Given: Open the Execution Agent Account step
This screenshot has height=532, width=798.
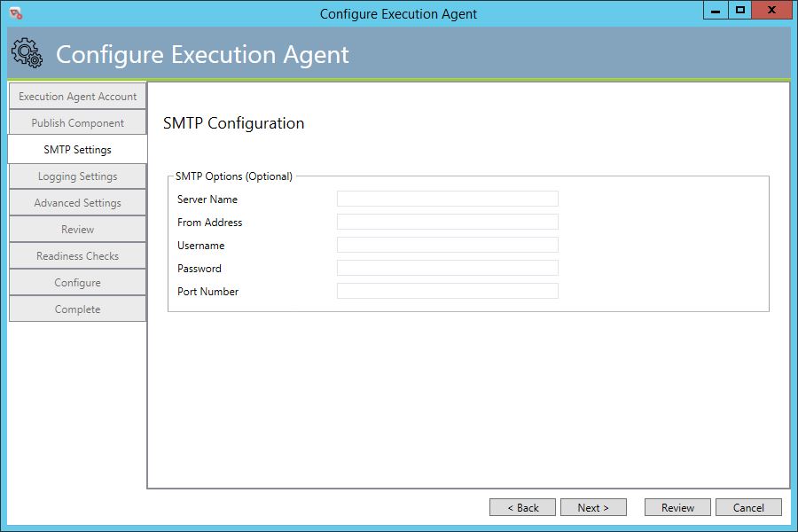Looking at the screenshot, I should pos(77,97).
